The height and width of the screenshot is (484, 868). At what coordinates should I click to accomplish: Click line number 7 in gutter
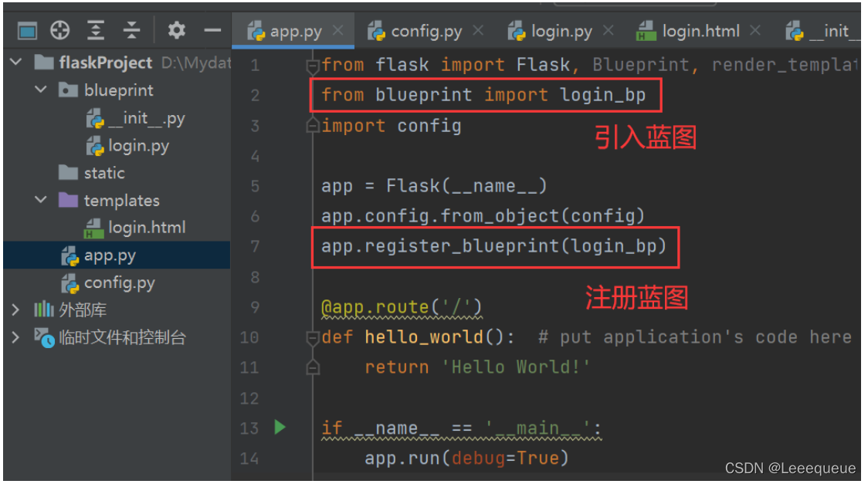pyautogui.click(x=255, y=246)
